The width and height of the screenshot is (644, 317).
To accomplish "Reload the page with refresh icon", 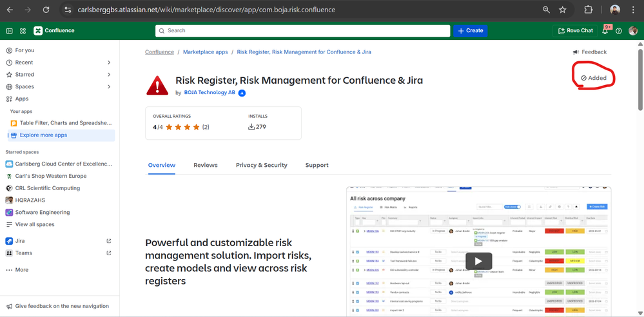I will [x=46, y=10].
